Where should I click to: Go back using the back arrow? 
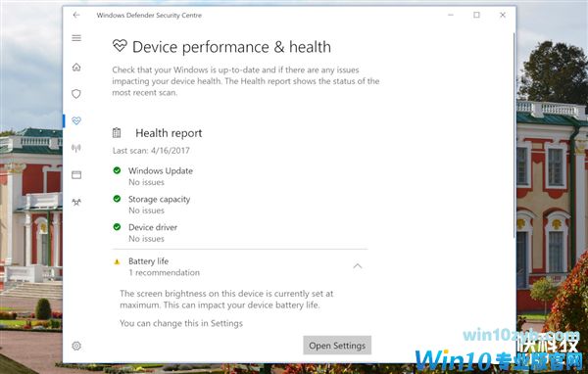click(76, 15)
